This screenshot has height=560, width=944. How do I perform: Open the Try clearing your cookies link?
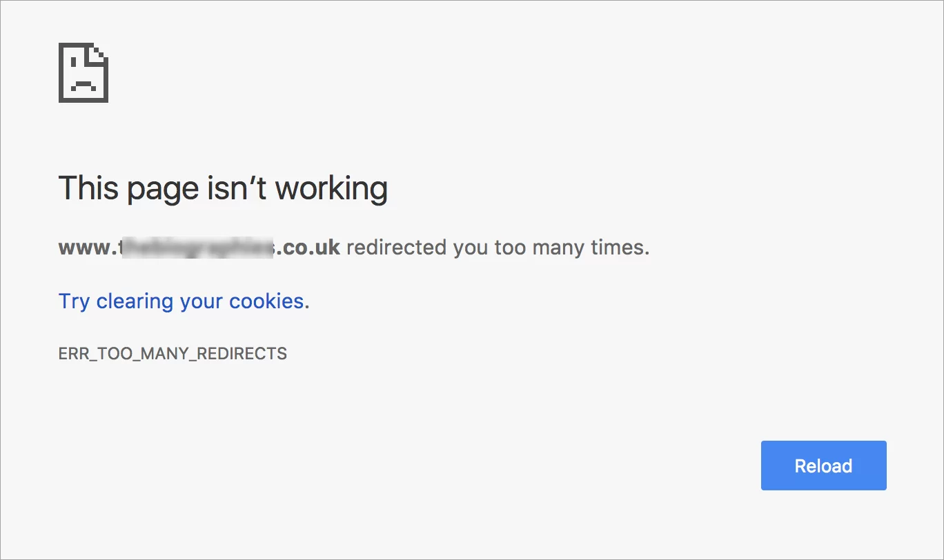[x=182, y=301]
